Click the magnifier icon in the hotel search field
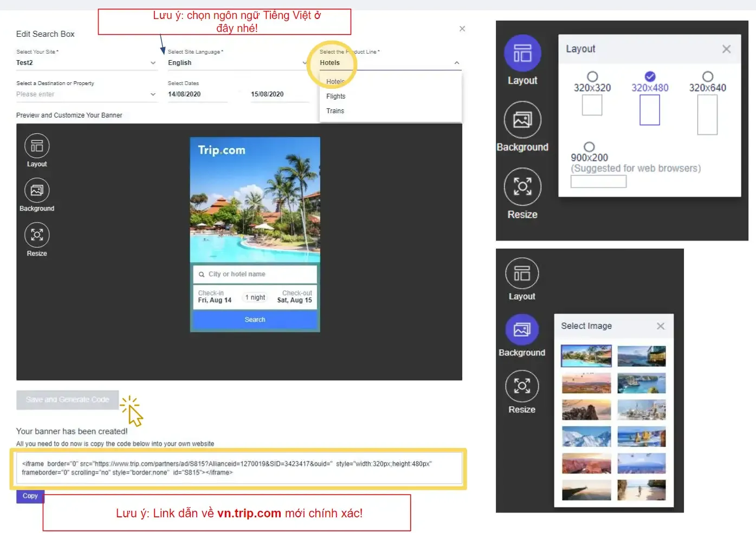 point(201,274)
